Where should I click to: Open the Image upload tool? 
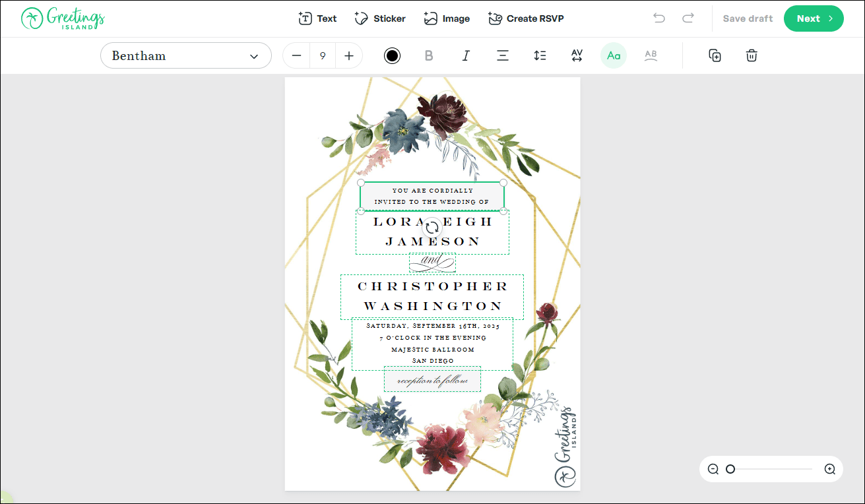point(447,18)
